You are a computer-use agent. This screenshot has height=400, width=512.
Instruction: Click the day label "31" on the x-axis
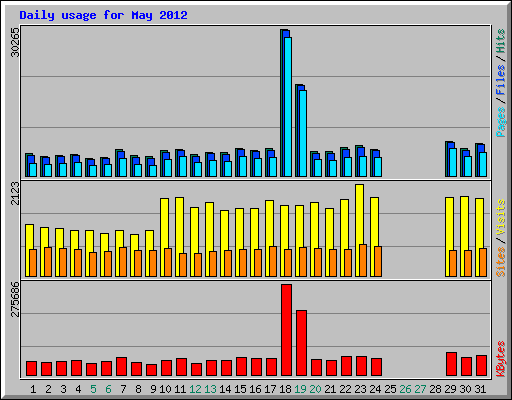[480, 389]
